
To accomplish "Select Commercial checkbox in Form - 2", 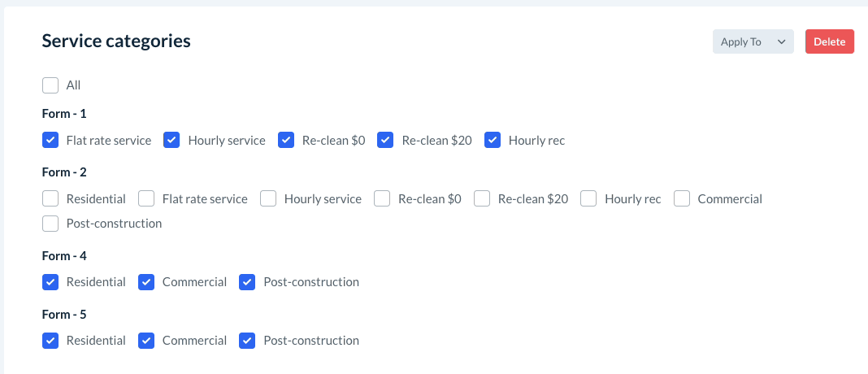I will coord(682,198).
